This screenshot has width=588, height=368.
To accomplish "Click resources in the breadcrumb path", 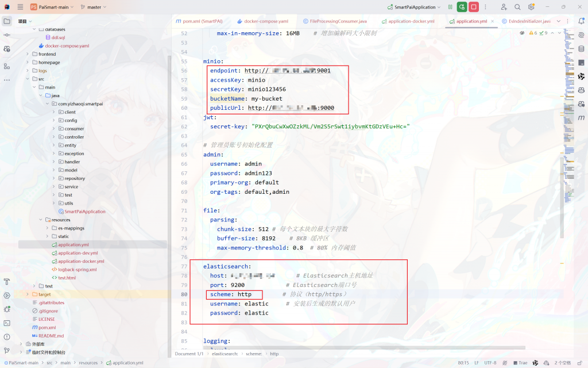I will click(x=88, y=363).
